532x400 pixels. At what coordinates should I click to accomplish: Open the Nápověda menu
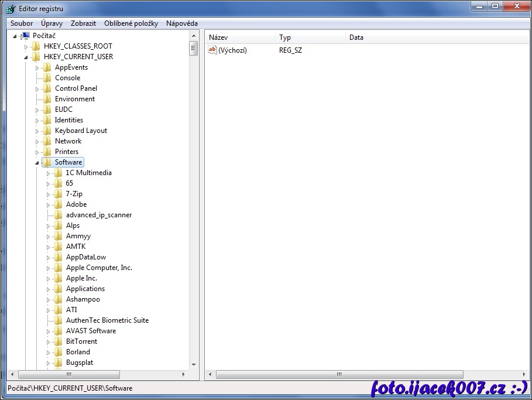(181, 23)
